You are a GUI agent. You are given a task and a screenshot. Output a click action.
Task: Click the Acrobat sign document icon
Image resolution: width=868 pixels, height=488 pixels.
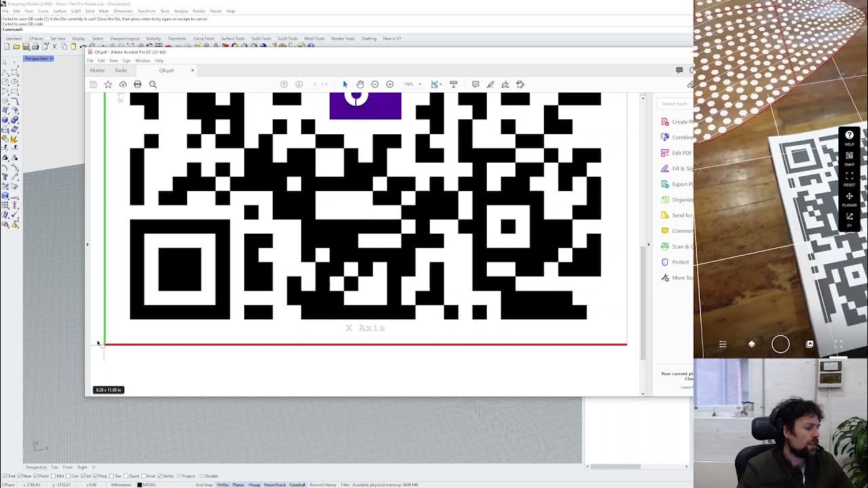coord(505,84)
